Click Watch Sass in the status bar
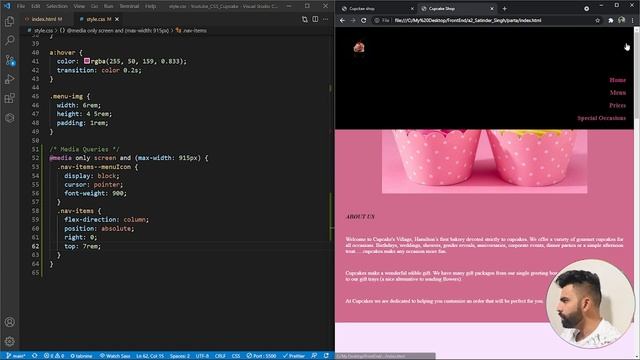 click(116, 356)
